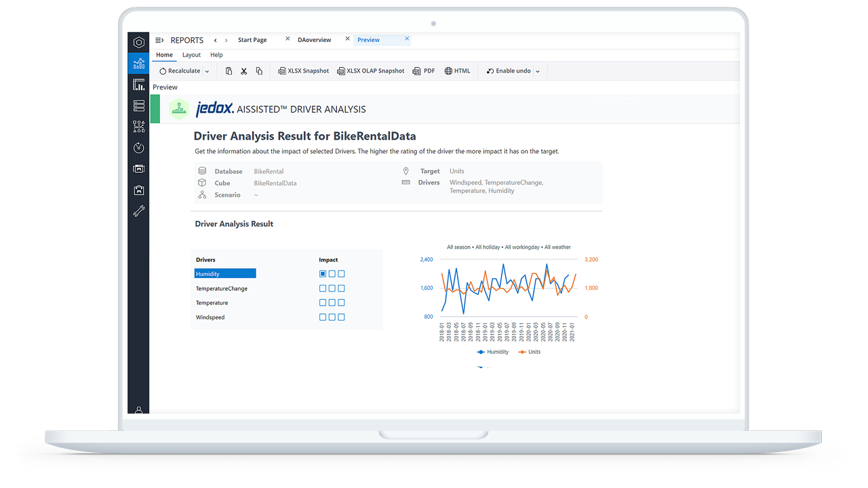The width and height of the screenshot is (868, 488).
Task: Select the Windspeed driver row
Action: pyautogui.click(x=210, y=317)
